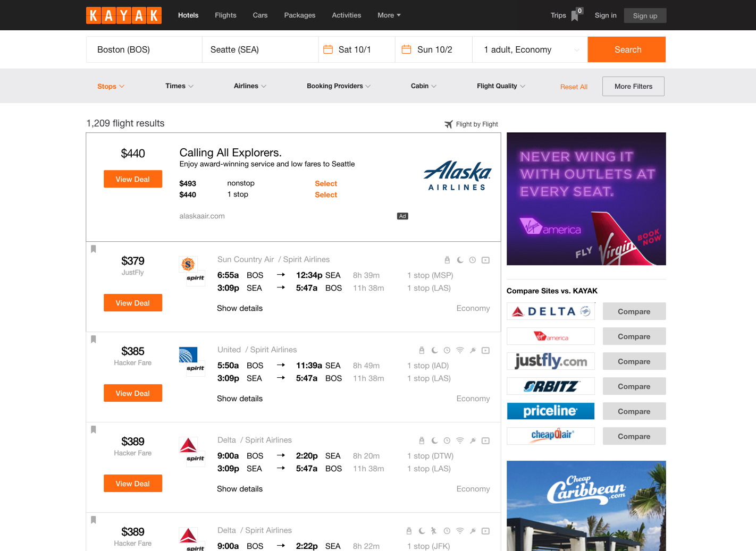The width and height of the screenshot is (756, 551).
Task: Click the Ad badge in the Alaska listing
Action: click(x=402, y=216)
